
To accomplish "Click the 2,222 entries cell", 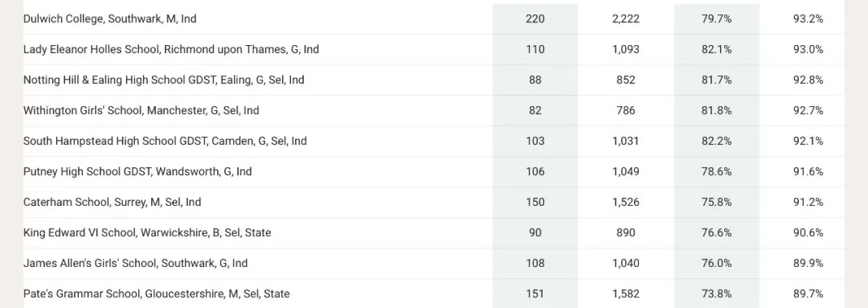I will 625,18.
